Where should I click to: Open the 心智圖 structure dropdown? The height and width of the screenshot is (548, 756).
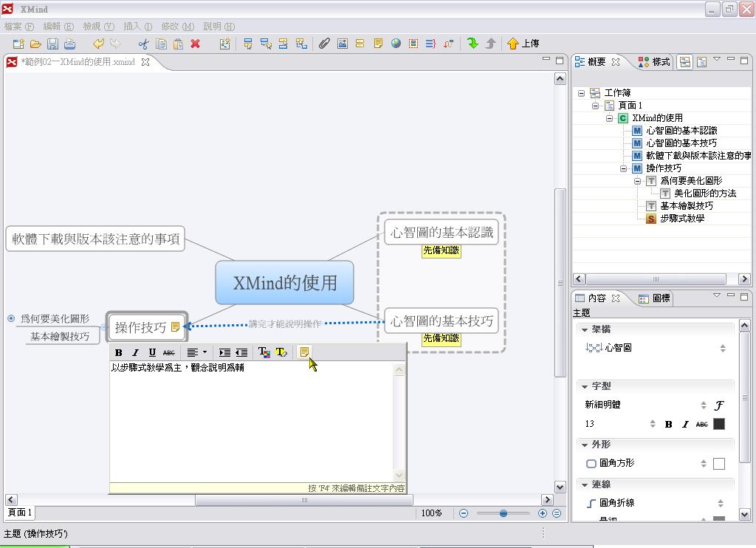(x=723, y=348)
